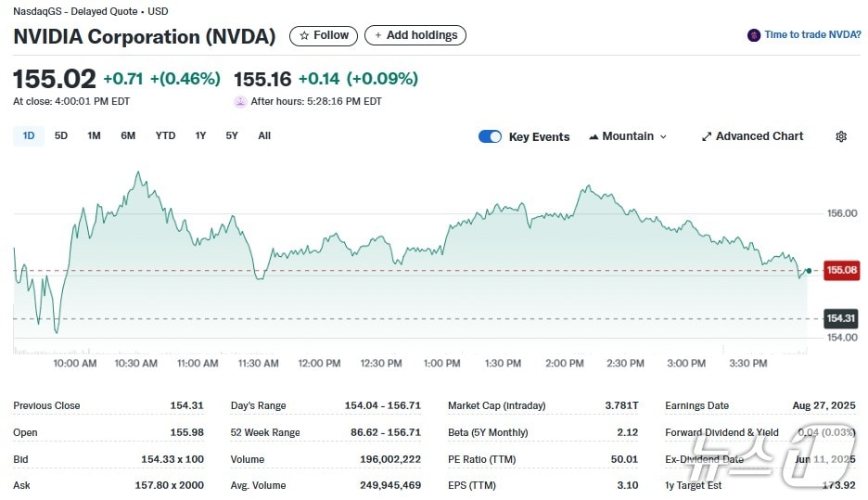Click the mountain chart type icon
The image size is (868, 500).
[x=594, y=136]
